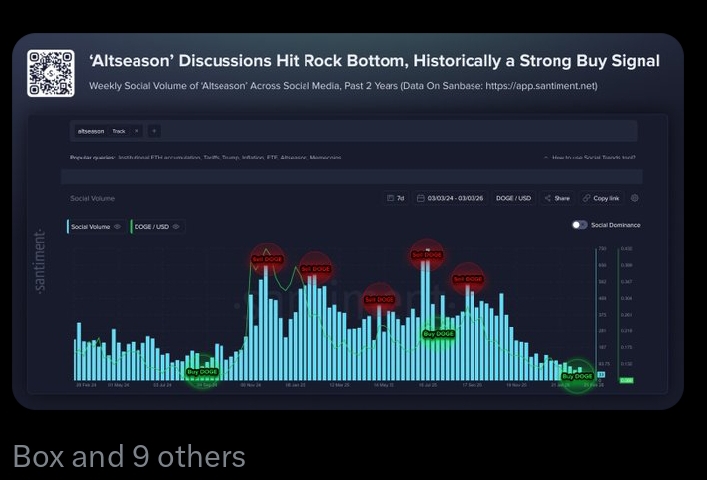The width and height of the screenshot is (707, 480).
Task: Click the first Sell DOGE marker near Nov 24
Action: click(267, 259)
